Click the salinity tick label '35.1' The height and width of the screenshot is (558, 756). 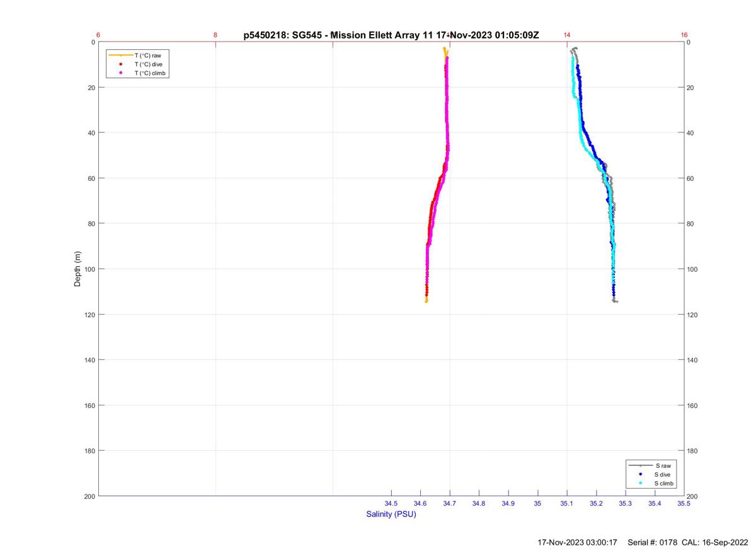pyautogui.click(x=567, y=504)
